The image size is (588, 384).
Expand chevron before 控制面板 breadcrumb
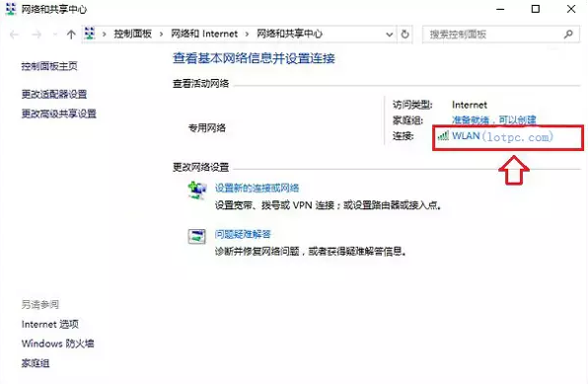click(105, 35)
